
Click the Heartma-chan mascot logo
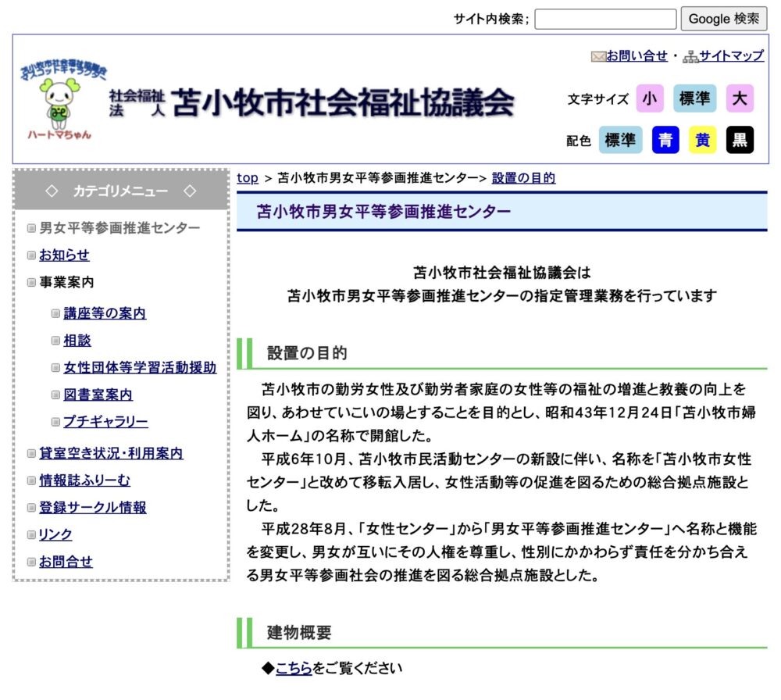click(x=62, y=101)
